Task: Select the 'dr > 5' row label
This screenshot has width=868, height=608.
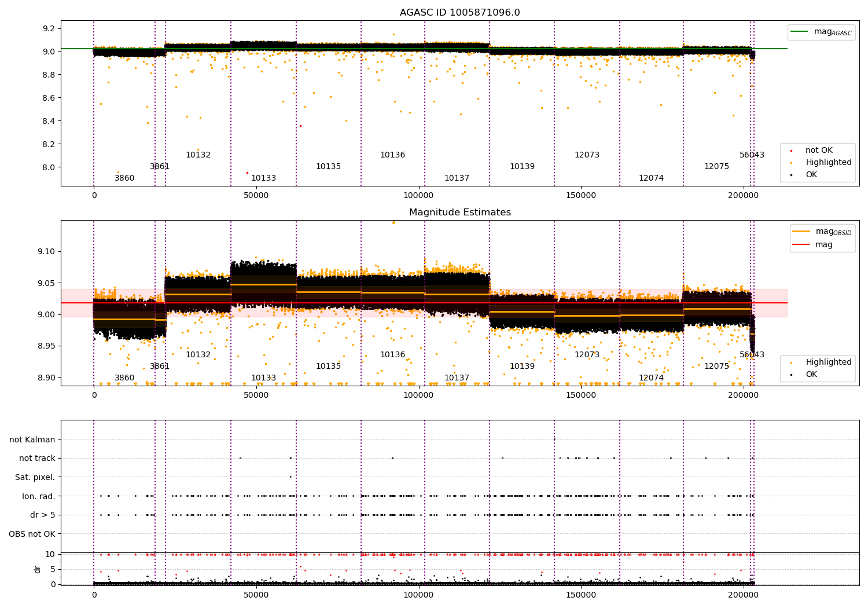Action: coord(43,515)
